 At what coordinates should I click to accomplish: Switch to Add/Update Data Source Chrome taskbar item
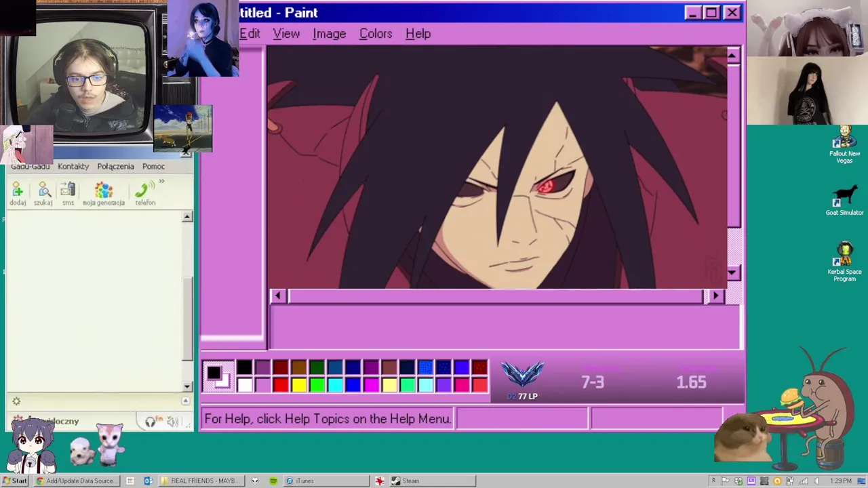pos(77,481)
